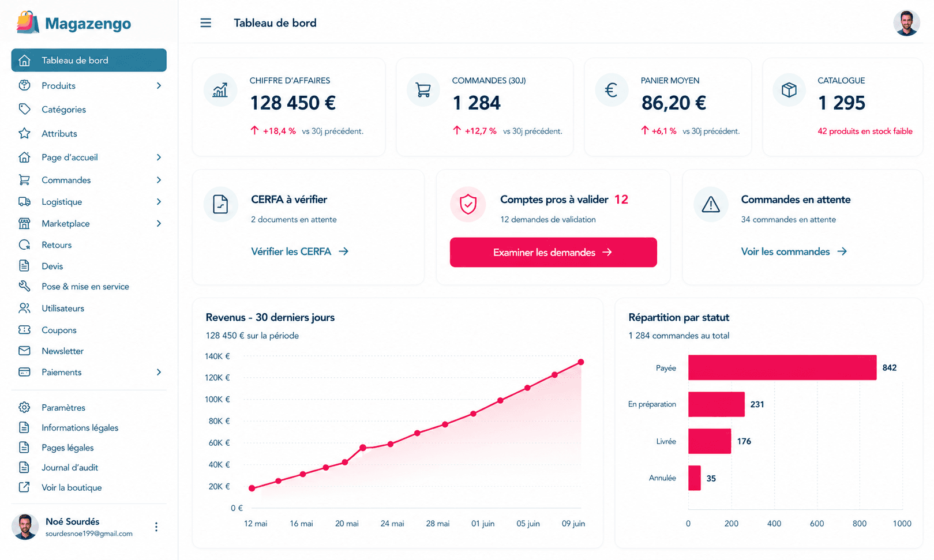The width and height of the screenshot is (934, 560).
Task: Expand the Commandes submenu chevron
Action: pos(159,180)
